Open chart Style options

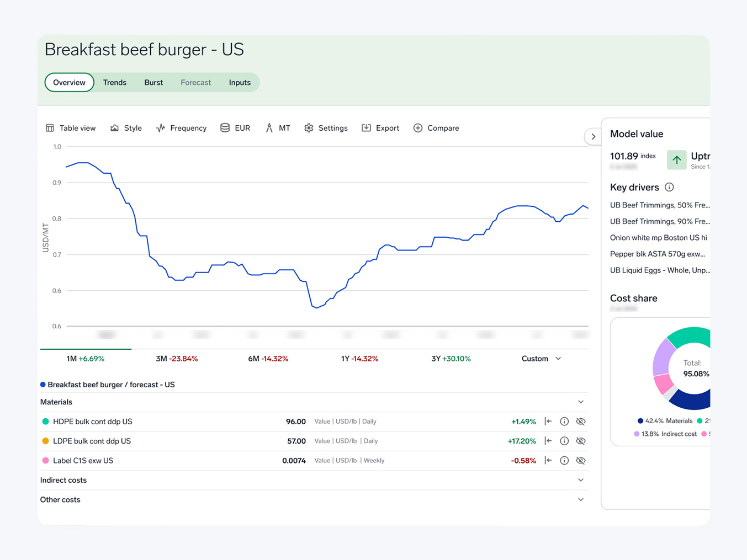[x=126, y=128]
